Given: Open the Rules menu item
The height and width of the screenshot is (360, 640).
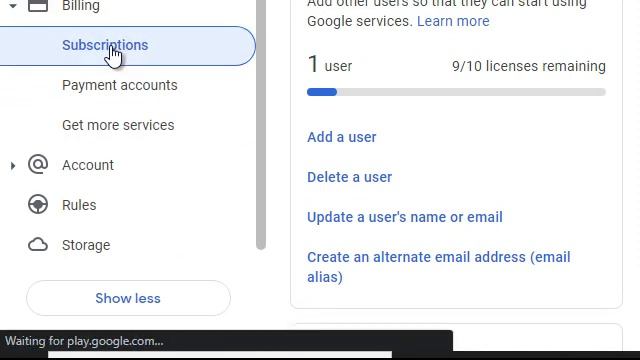Looking at the screenshot, I should pos(79,205).
